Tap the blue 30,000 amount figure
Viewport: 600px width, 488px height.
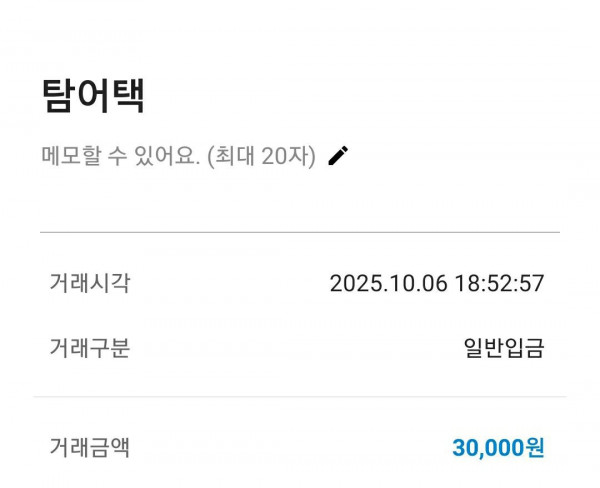[487, 447]
